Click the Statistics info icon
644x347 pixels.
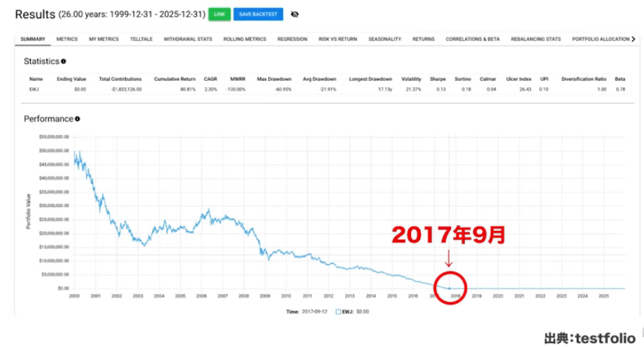[64, 61]
